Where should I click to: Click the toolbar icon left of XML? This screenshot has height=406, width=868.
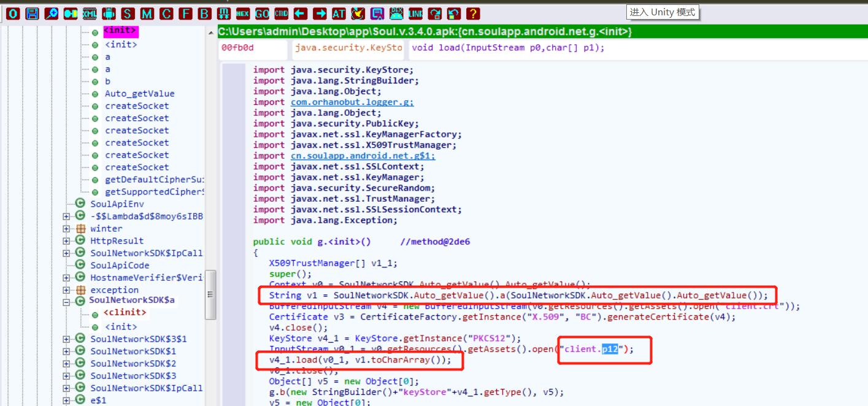(x=70, y=13)
